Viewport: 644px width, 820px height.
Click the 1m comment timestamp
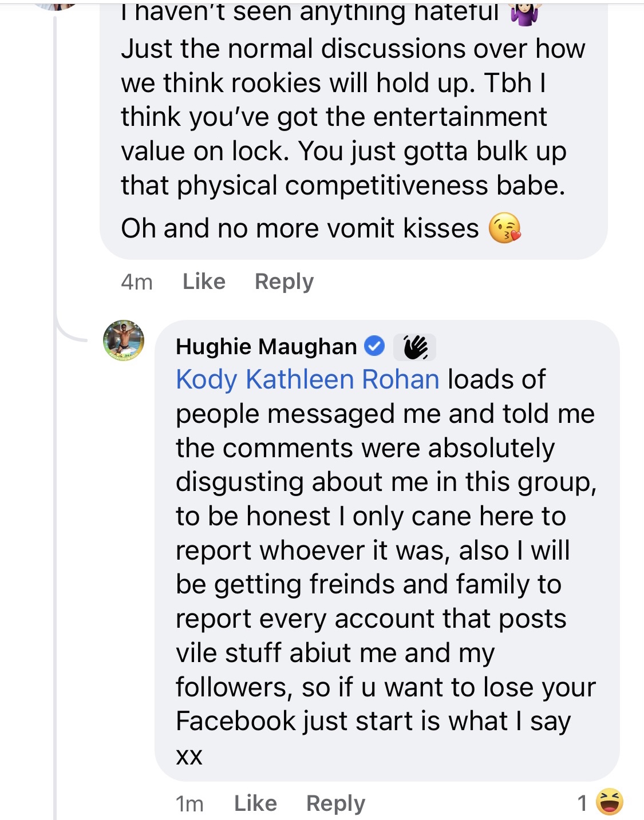[x=189, y=804]
